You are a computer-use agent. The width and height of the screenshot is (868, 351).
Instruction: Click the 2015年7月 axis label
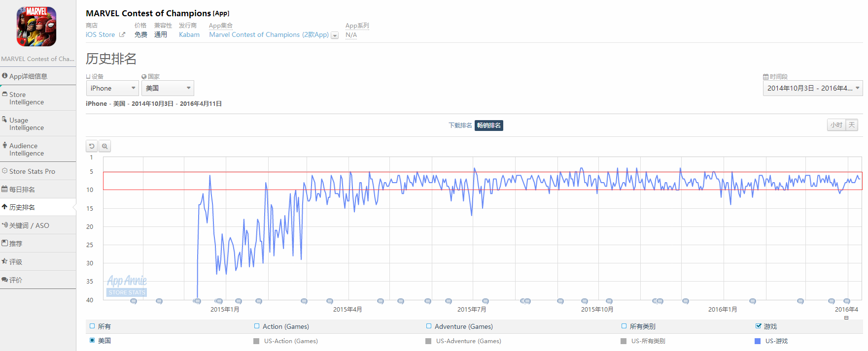[472, 309]
